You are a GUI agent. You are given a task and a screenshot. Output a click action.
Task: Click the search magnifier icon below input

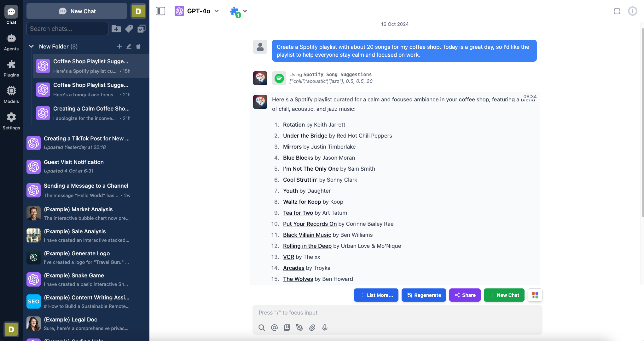pyautogui.click(x=262, y=328)
